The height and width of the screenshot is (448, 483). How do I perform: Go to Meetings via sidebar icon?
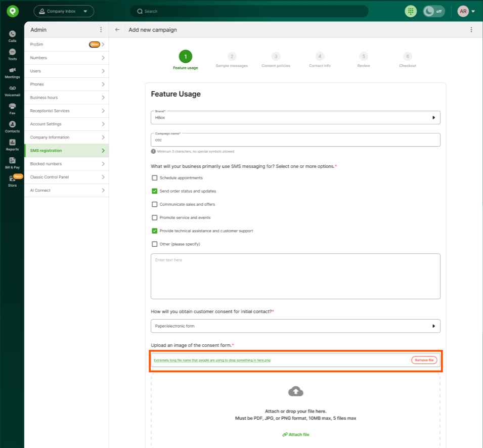tap(12, 72)
